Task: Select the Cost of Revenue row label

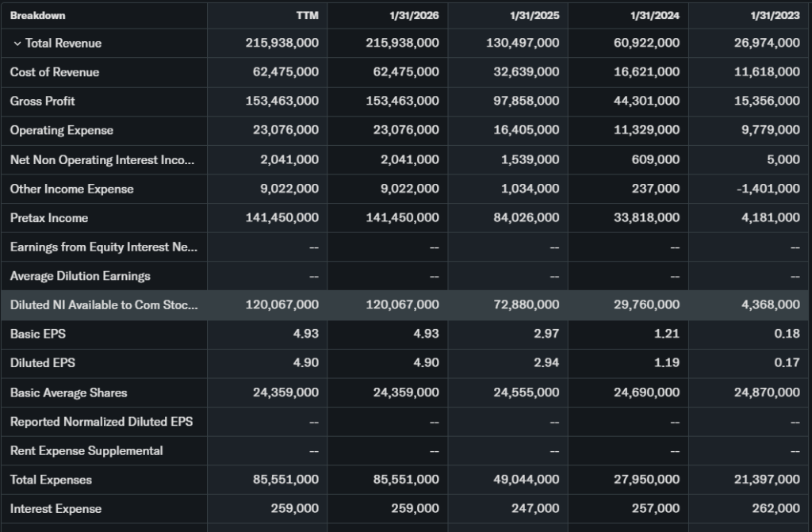Action: pos(55,72)
